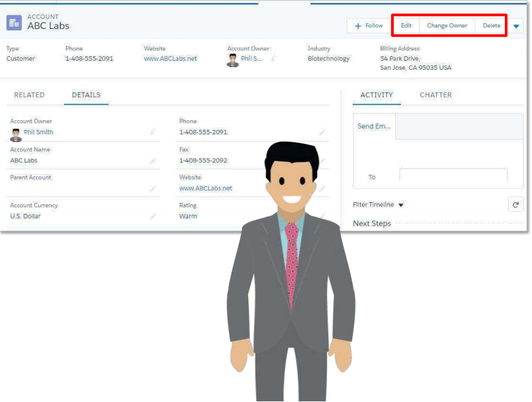Click Phil Smith's avatar in the details section
532x402 pixels.
coord(16,134)
